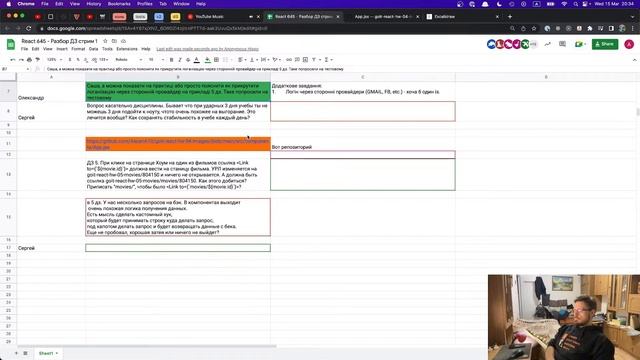The height and width of the screenshot is (360, 640).
Task: Activate the paint format tool
Action: click(x=38, y=60)
